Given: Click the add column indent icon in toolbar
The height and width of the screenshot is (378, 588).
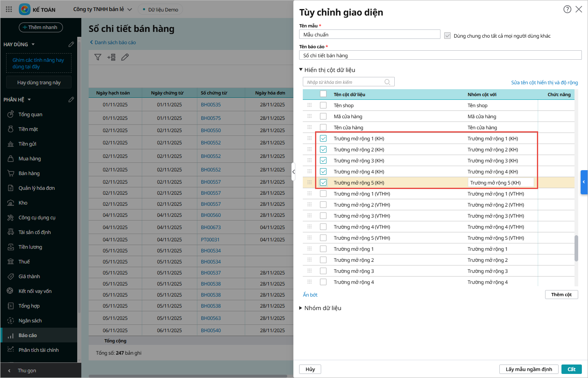Looking at the screenshot, I should pyautogui.click(x=111, y=57).
